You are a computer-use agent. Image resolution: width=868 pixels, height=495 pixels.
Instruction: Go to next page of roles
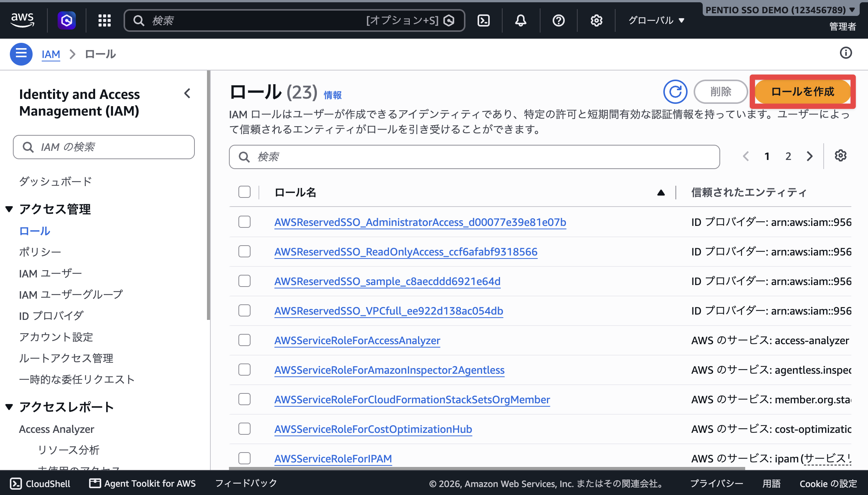click(x=810, y=156)
